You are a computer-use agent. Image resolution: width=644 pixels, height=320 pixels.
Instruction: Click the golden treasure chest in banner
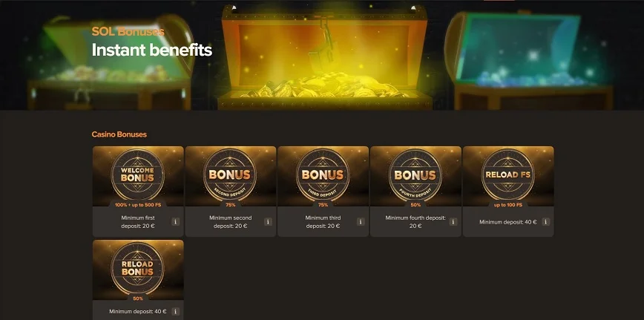pos(324,57)
